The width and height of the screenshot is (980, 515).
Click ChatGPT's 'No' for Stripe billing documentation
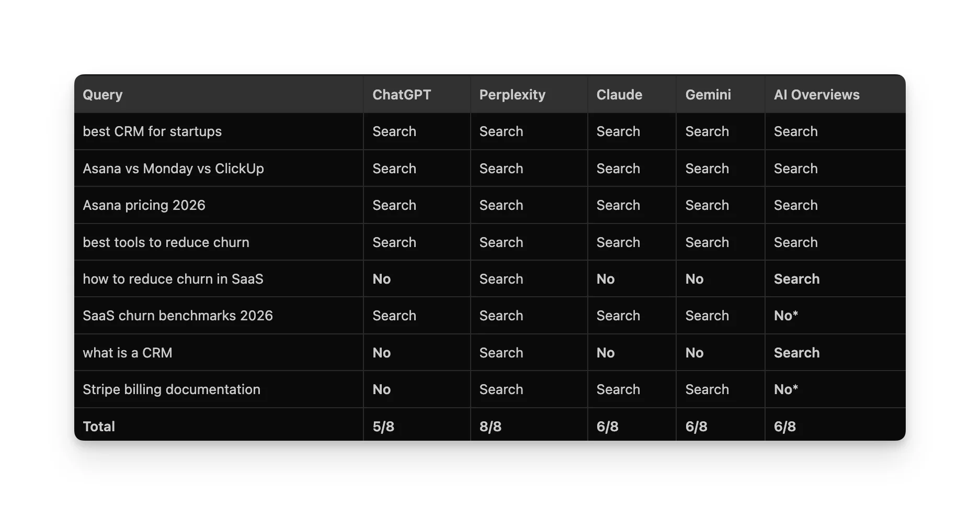point(381,389)
